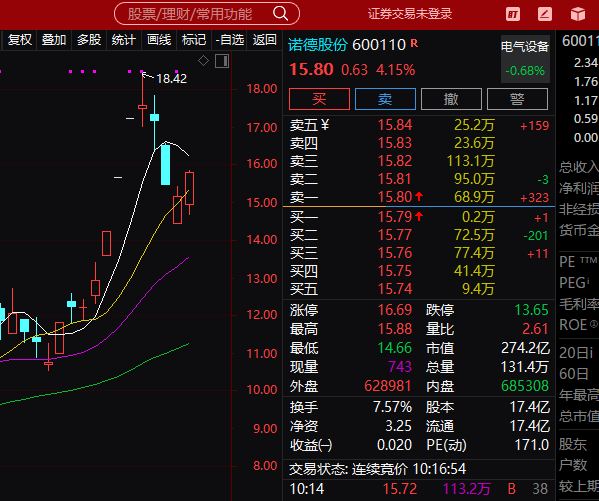Click the diamond marker icon above the chart
The width and height of the screenshot is (599, 501).
point(203,60)
